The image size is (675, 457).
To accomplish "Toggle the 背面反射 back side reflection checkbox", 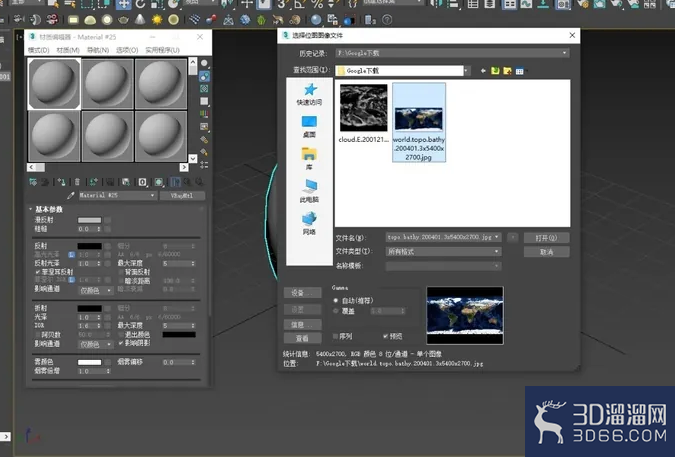I will tap(121, 272).
